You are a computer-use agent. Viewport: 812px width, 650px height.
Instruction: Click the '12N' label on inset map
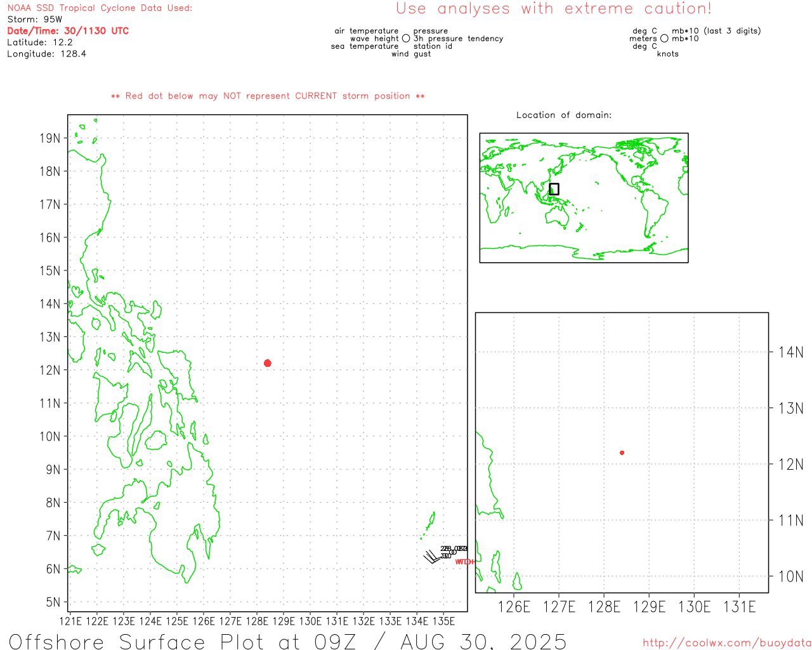click(791, 465)
